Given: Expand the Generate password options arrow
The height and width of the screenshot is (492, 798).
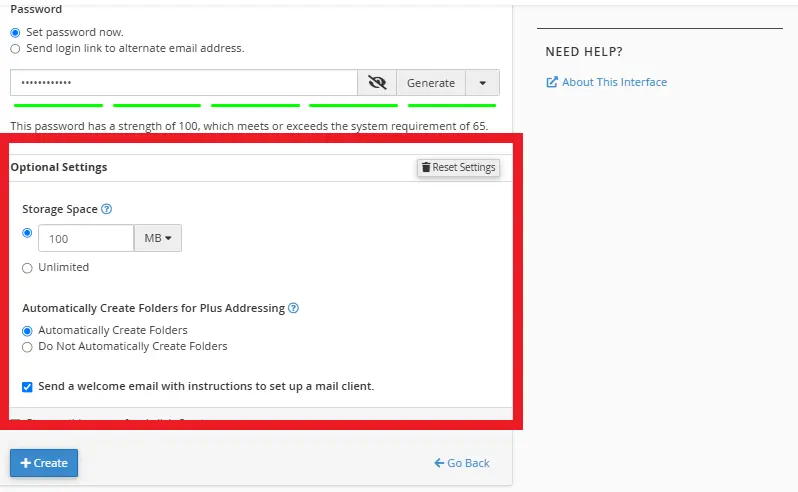Looking at the screenshot, I should click(x=483, y=83).
